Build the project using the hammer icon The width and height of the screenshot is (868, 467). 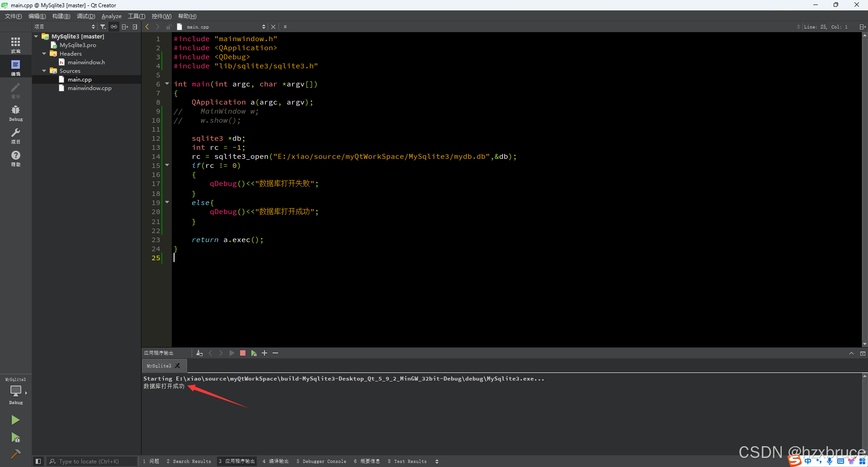(x=16, y=454)
